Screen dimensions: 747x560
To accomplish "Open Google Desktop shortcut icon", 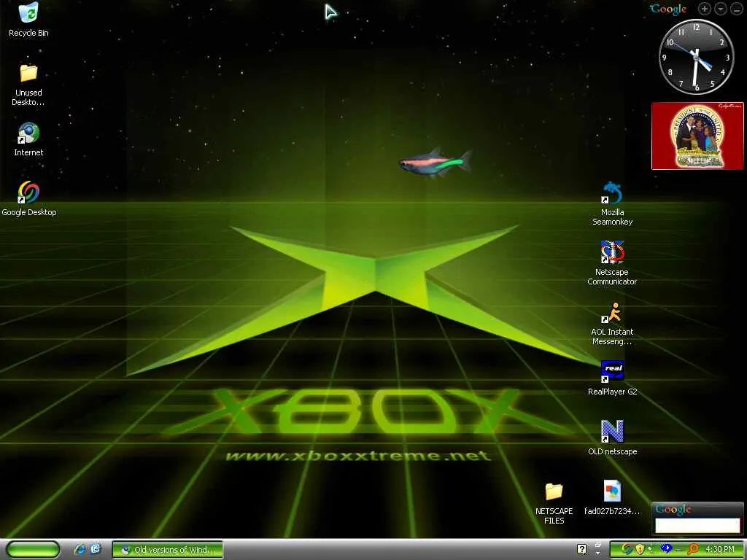I will pos(28,199).
